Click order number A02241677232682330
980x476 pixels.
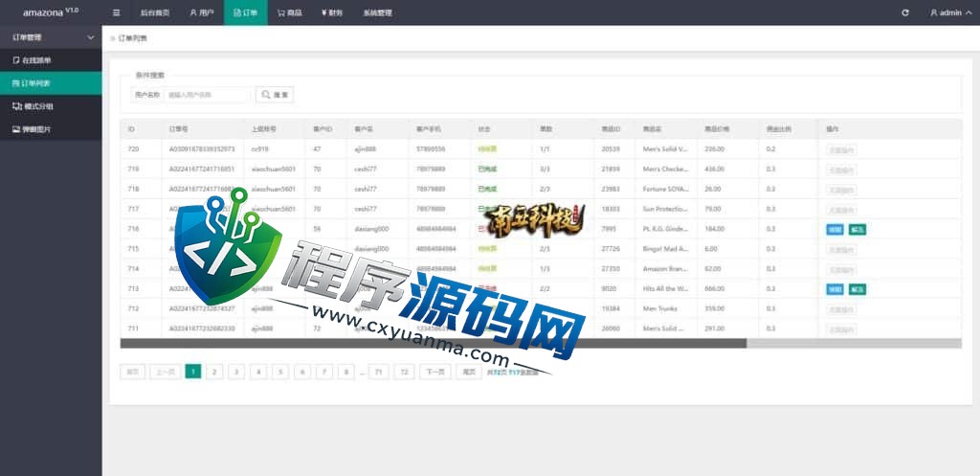click(202, 329)
